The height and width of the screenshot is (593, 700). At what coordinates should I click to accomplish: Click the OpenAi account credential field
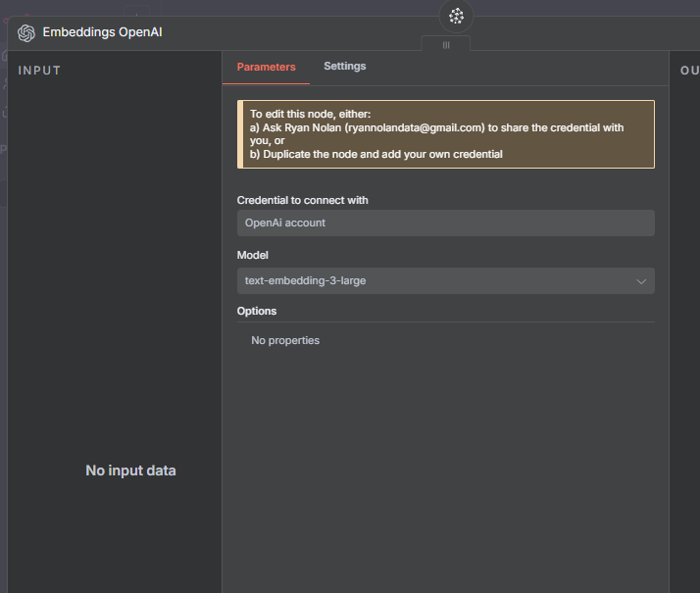click(x=445, y=222)
